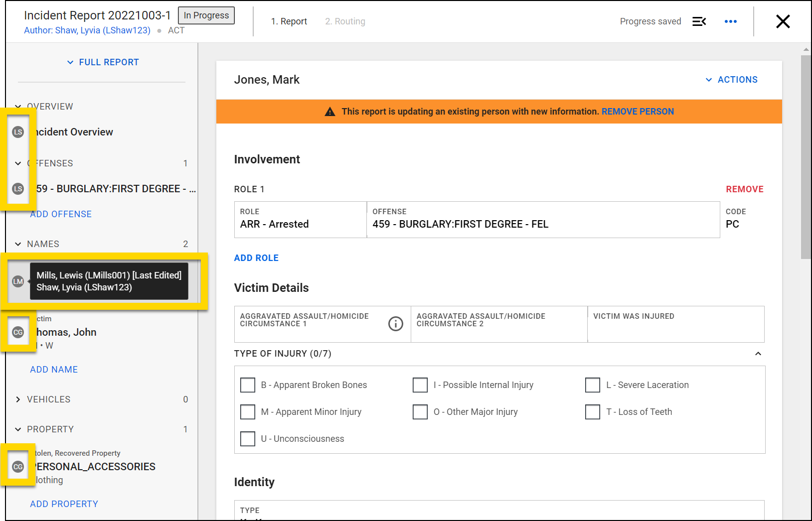812x521 pixels.
Task: Click the CG avatar next to victim Thomas, John
Action: pyautogui.click(x=18, y=332)
